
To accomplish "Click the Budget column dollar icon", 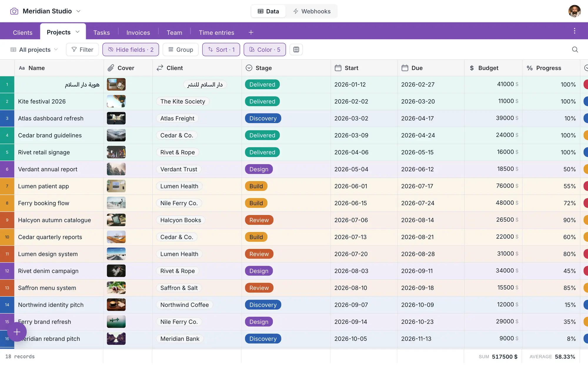I will (472, 68).
